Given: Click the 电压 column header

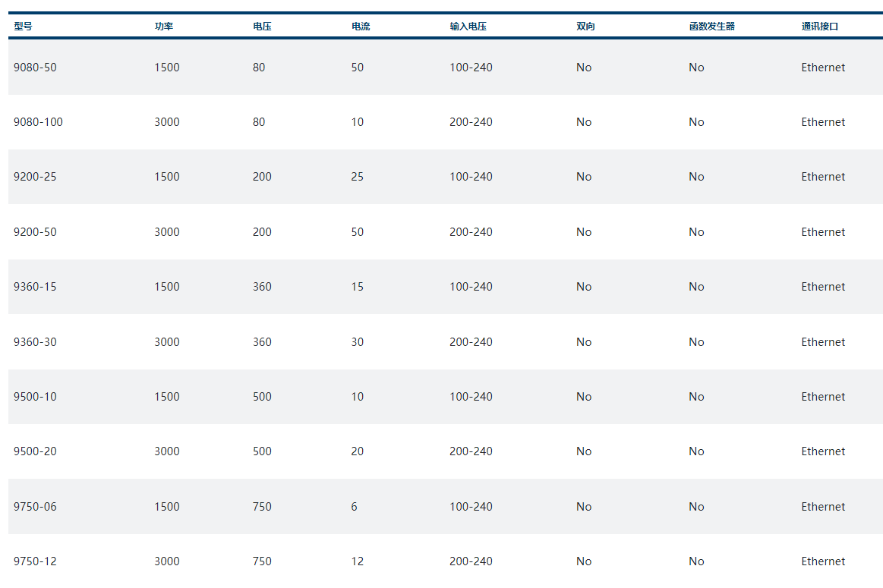Looking at the screenshot, I should coord(262,27).
